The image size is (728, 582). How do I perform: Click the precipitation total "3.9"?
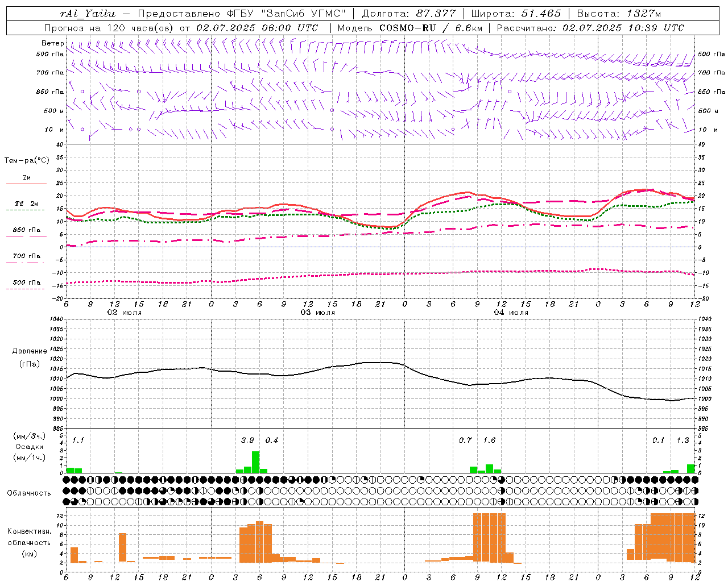(x=248, y=440)
